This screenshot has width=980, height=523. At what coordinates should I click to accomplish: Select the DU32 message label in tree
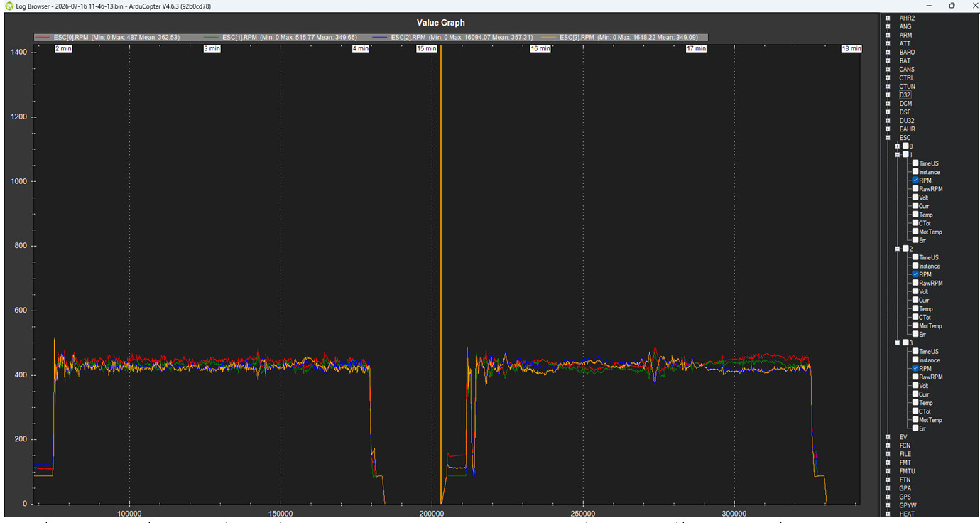(907, 120)
